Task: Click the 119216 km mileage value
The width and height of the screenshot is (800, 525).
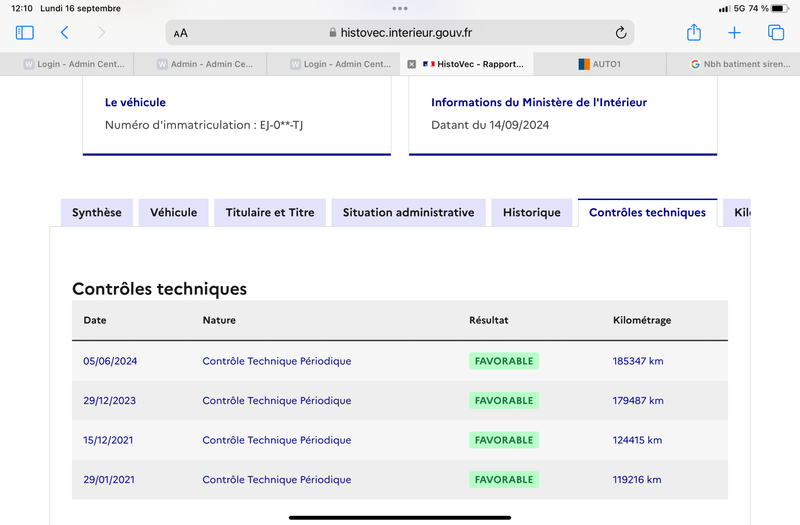Action: coord(637,480)
